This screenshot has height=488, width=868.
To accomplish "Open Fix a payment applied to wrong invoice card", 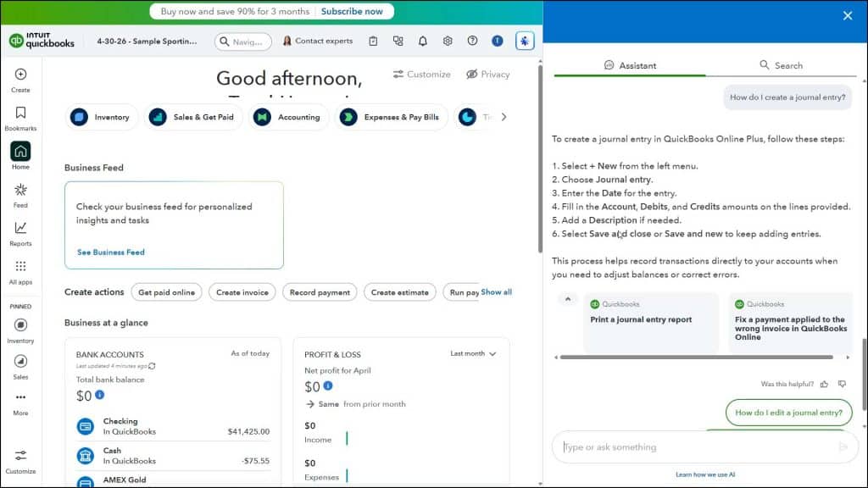I will click(x=791, y=323).
